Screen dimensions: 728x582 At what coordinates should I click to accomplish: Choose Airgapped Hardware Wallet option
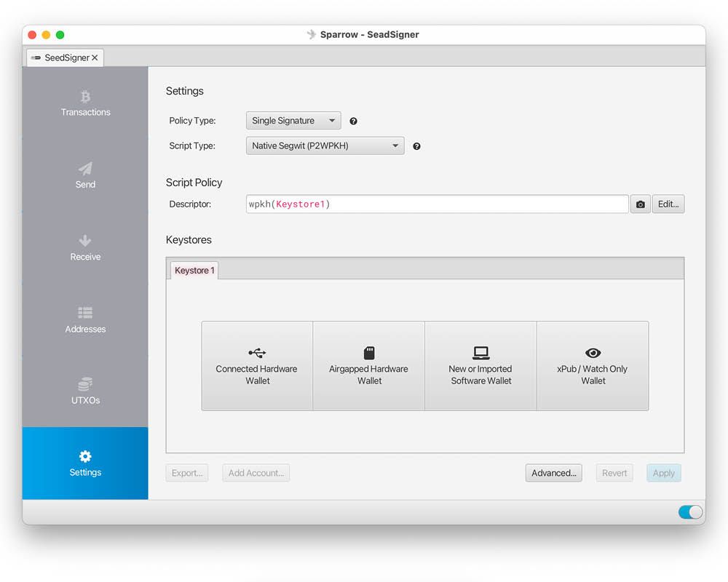369,366
